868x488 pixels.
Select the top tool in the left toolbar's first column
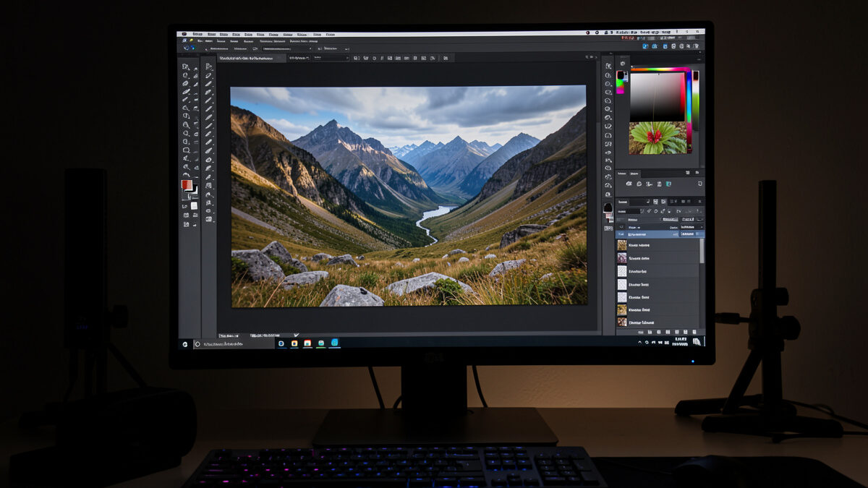[x=185, y=67]
